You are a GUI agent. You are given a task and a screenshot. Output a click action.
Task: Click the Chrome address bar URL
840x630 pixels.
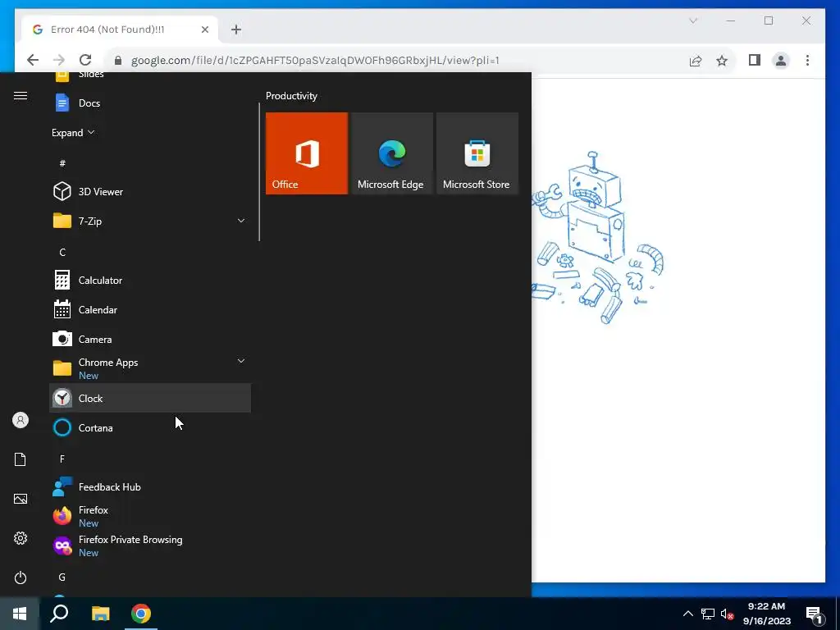pyautogui.click(x=315, y=61)
